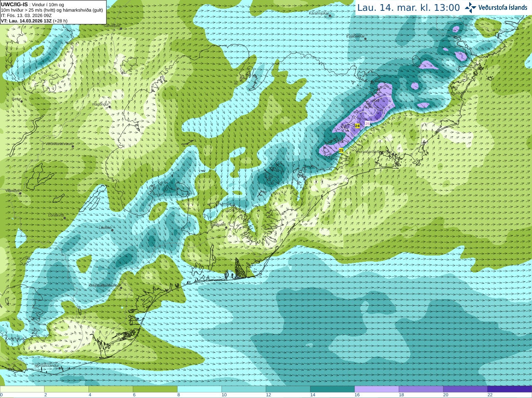Screen dimensions: 532x398
Task: Select the above 22 m/s legend swatch
Action: tap(510, 389)
